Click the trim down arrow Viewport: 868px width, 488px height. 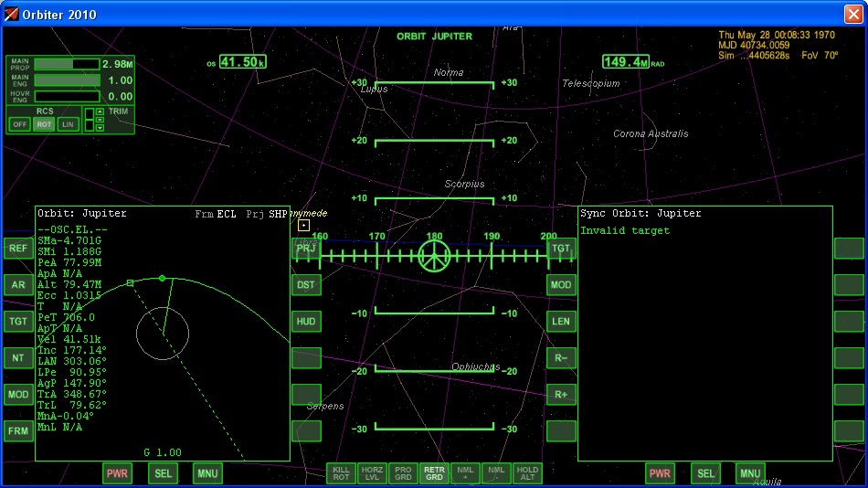point(101,127)
